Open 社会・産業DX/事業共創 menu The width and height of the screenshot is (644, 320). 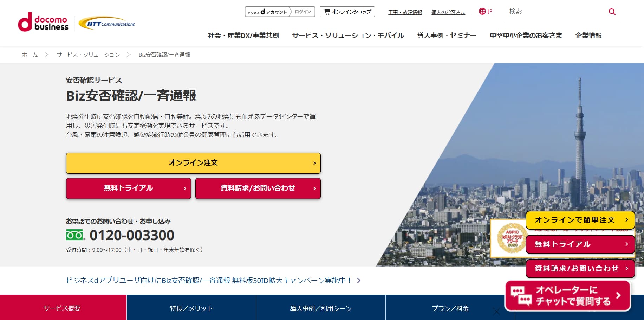click(x=243, y=36)
